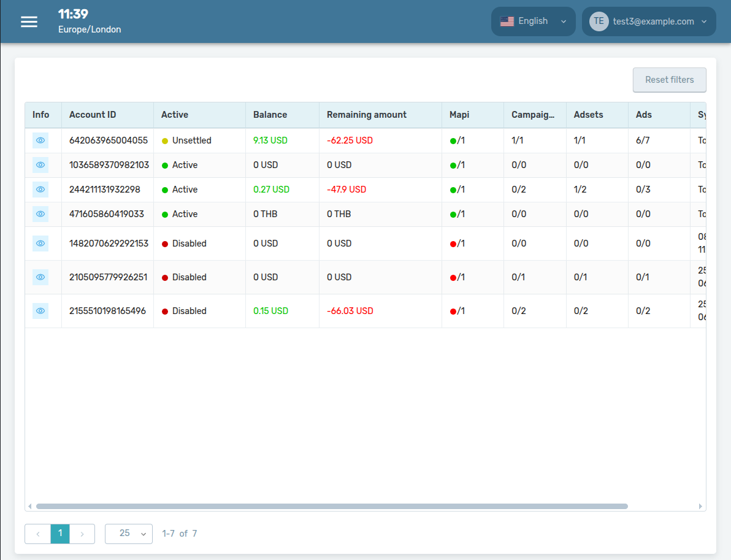Show info for account 2155510198165496

point(40,311)
